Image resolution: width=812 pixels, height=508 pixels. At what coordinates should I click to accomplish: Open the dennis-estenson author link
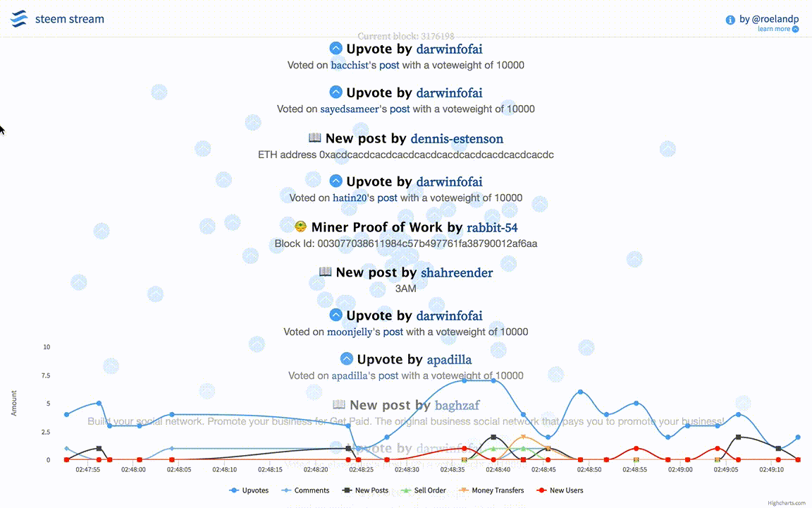[x=457, y=138]
